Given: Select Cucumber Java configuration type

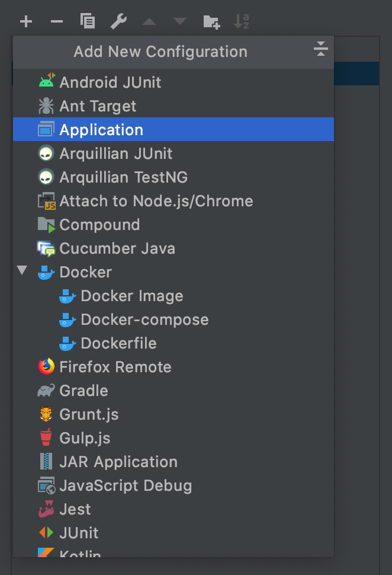Looking at the screenshot, I should point(173,248).
